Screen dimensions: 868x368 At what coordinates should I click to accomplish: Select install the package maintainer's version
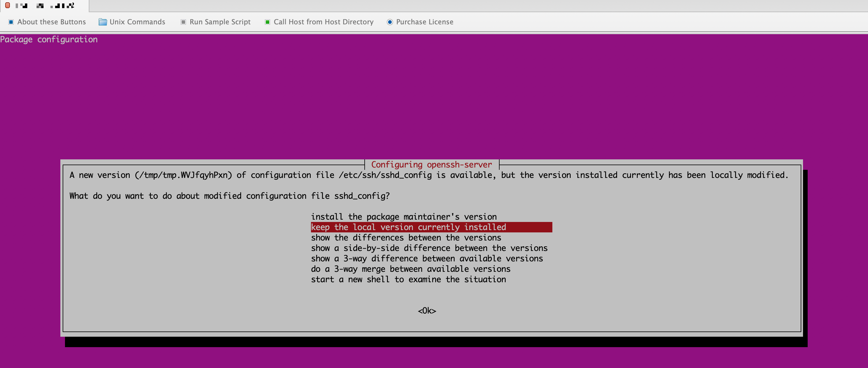403,216
